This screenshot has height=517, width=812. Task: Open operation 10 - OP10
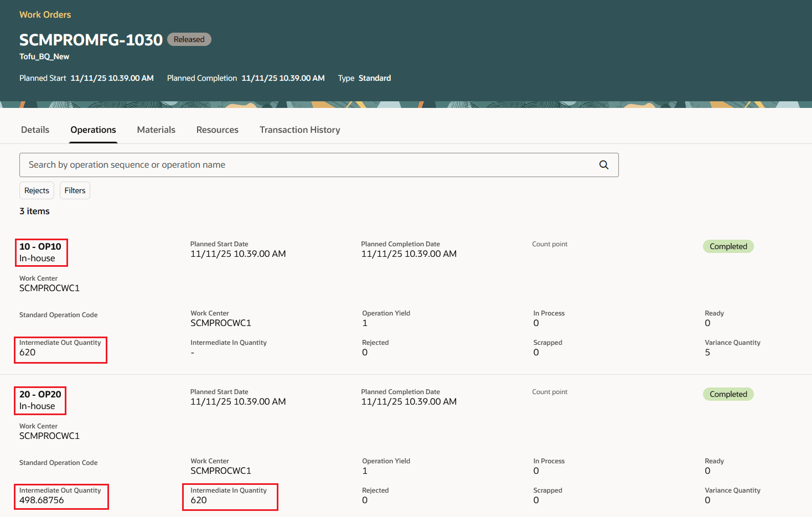pyautogui.click(x=40, y=246)
